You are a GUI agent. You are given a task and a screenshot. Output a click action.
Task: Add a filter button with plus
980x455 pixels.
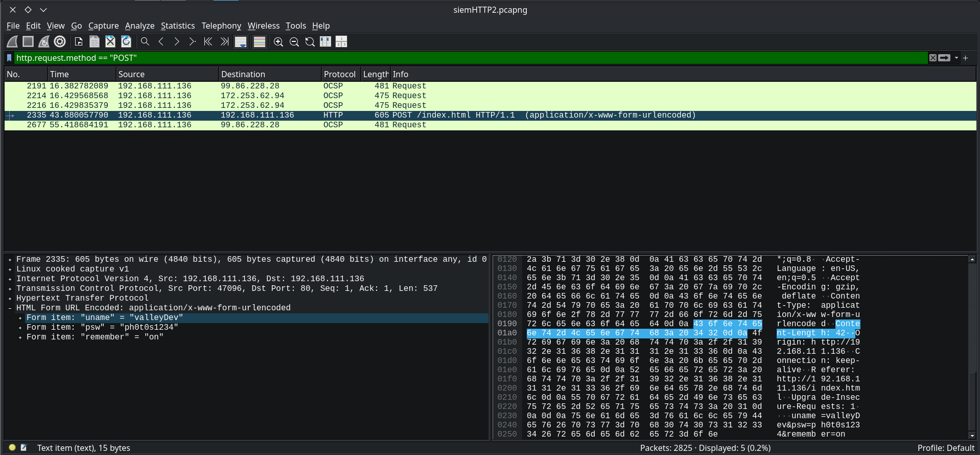pos(966,58)
